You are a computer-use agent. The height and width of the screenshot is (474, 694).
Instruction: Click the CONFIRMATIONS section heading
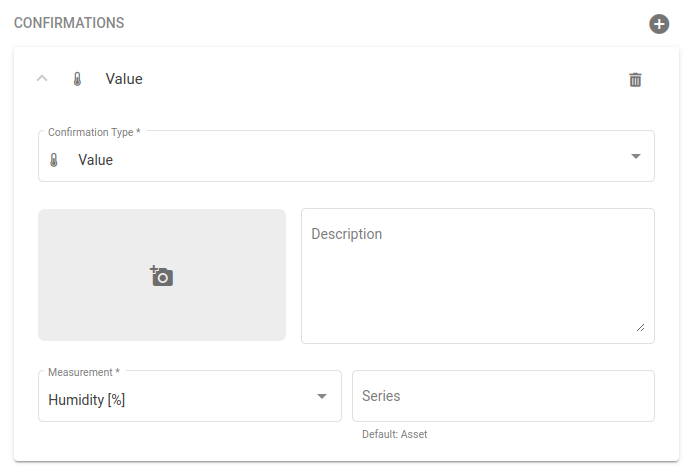(69, 22)
